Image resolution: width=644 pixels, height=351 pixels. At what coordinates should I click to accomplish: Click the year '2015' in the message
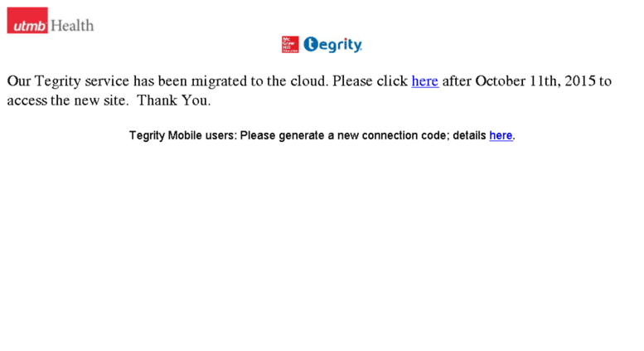pyautogui.click(x=580, y=81)
